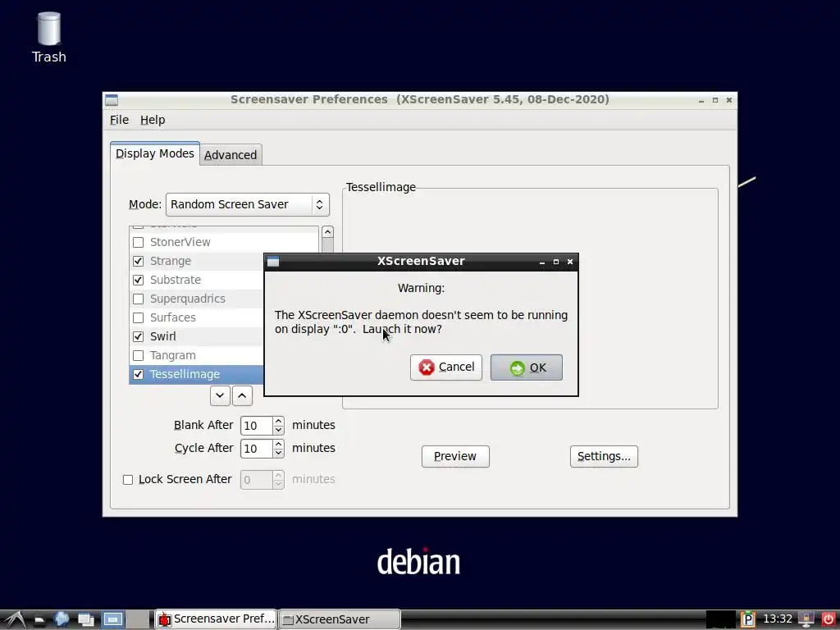The width and height of the screenshot is (840, 630).
Task: Close the Screensaver Preferences window
Action: (x=729, y=100)
